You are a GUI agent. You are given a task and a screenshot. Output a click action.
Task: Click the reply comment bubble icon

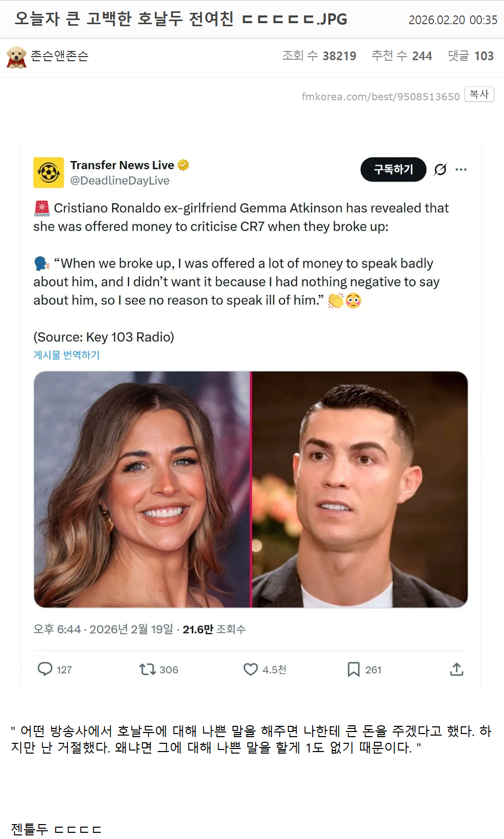click(x=45, y=669)
